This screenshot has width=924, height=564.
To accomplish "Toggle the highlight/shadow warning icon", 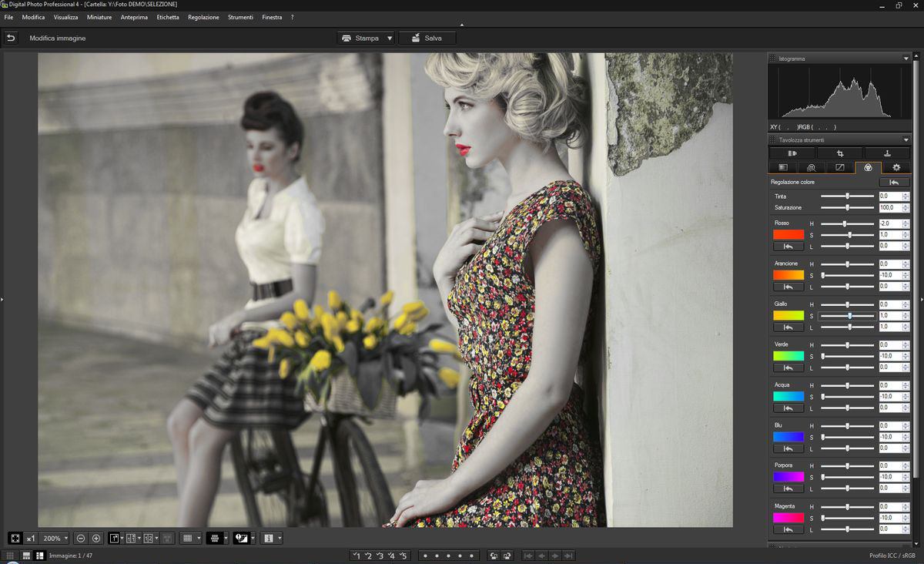I will pos(239,539).
